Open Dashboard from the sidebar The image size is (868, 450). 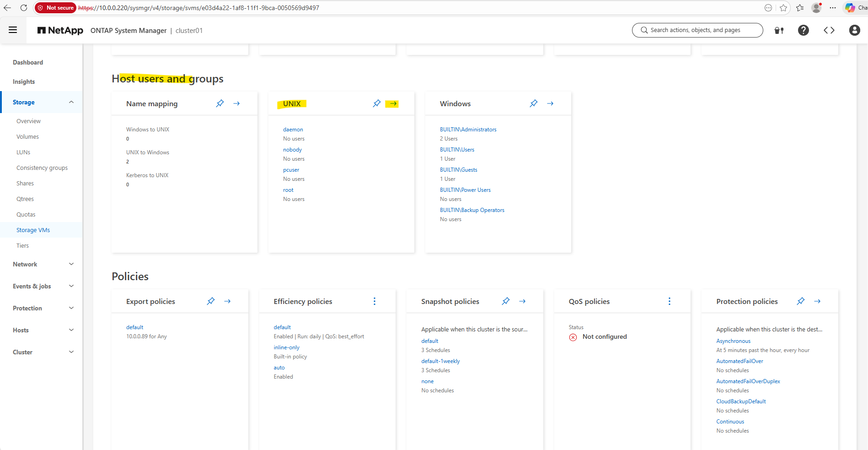pos(28,62)
